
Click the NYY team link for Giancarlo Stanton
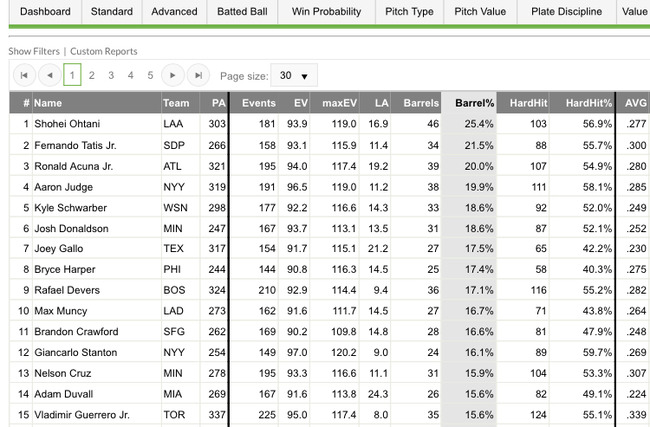(x=175, y=352)
